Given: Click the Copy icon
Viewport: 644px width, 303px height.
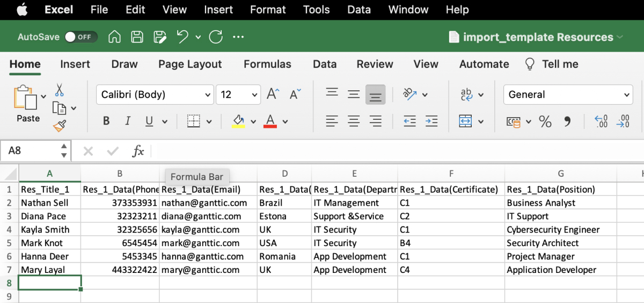Looking at the screenshot, I should tap(59, 108).
